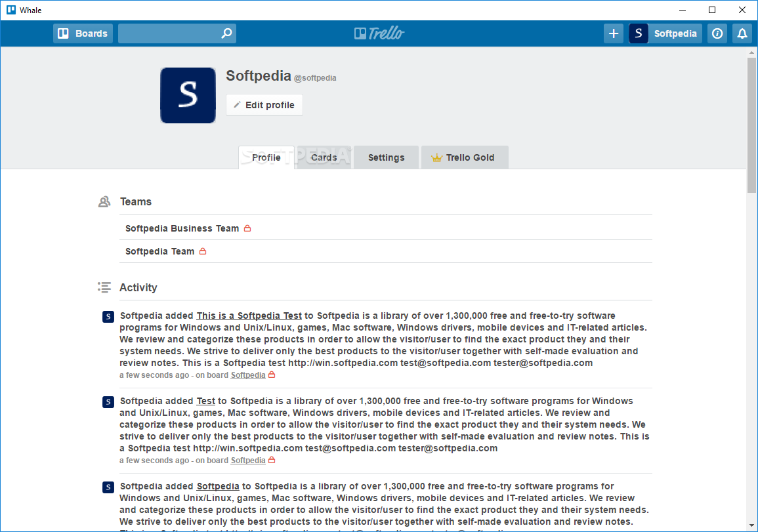
Task: Click the scrollbar up arrow
Action: (751, 52)
